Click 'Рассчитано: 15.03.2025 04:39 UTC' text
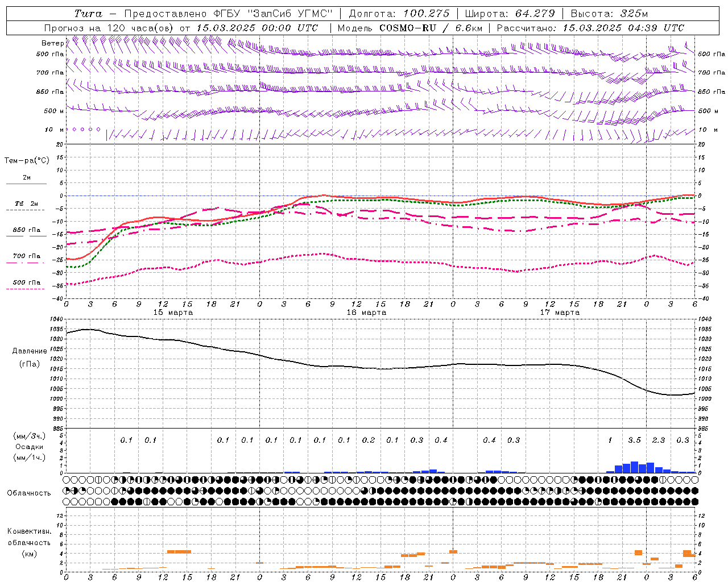This screenshot has width=728, height=582. pos(590,28)
